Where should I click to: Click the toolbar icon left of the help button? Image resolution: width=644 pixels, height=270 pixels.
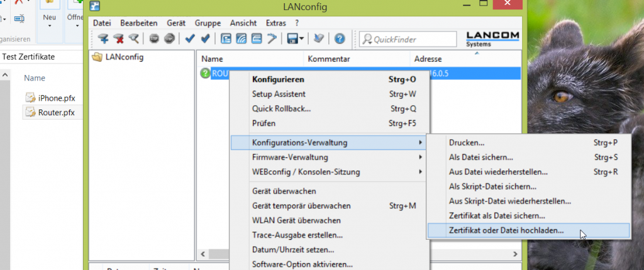[318, 39]
